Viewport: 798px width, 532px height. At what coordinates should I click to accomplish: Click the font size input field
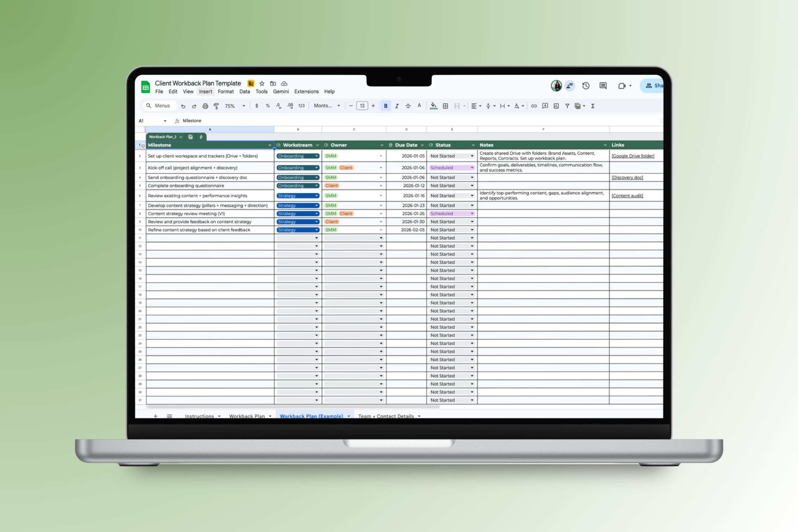[362, 106]
